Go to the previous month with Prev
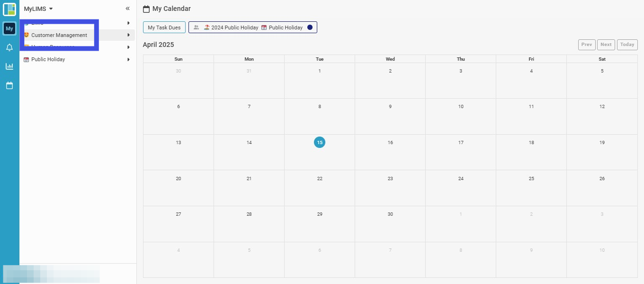The height and width of the screenshot is (284, 644). tap(587, 45)
